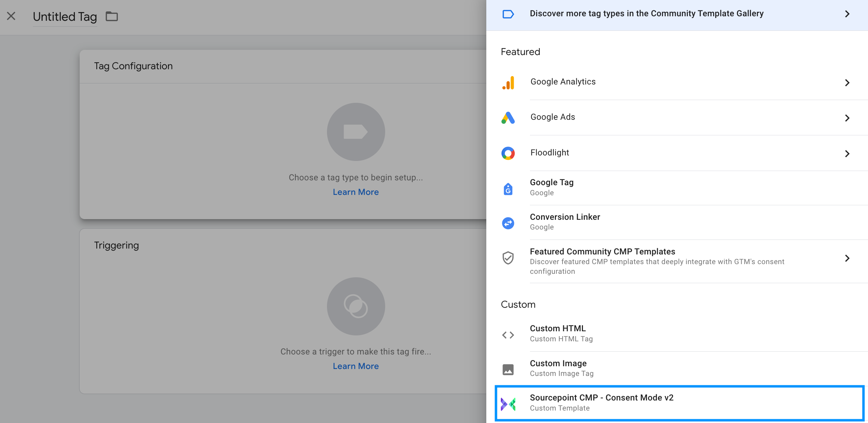Close the Untitled Tag editor with X
Image resolution: width=868 pixels, height=423 pixels.
pyautogui.click(x=11, y=16)
